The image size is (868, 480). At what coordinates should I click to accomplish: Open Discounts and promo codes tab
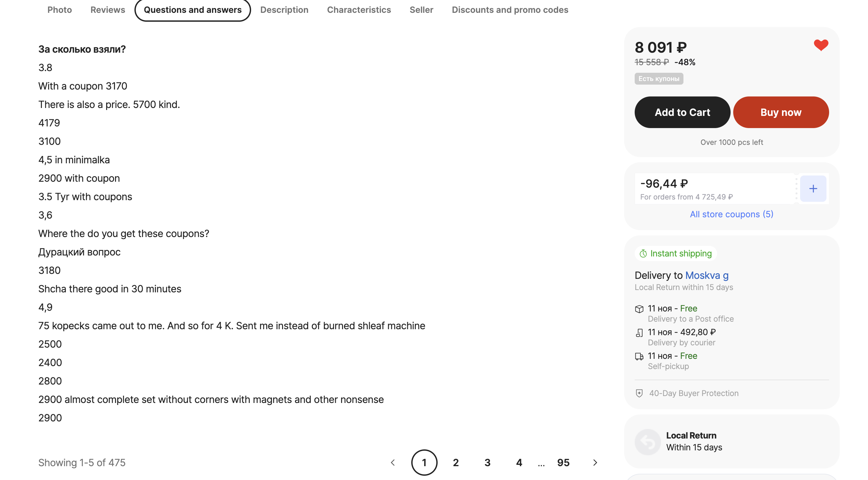pos(509,10)
